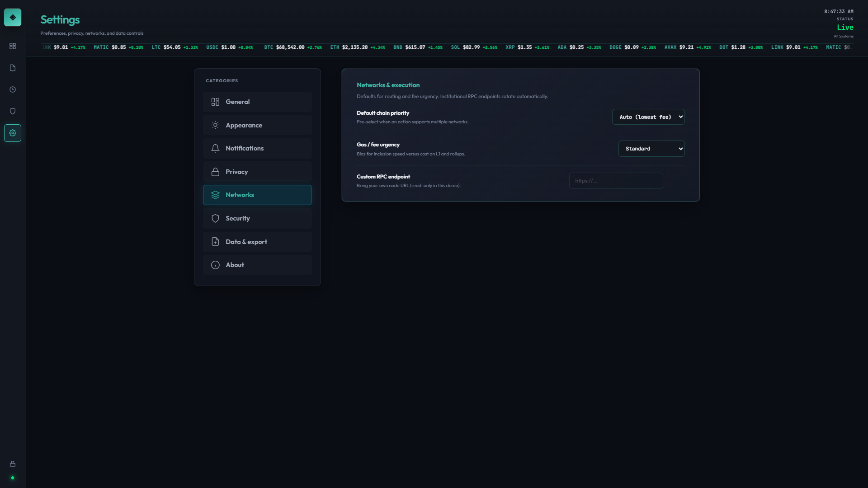Click the lock icon near bottom of sidebar
868x488 pixels.
click(12, 464)
